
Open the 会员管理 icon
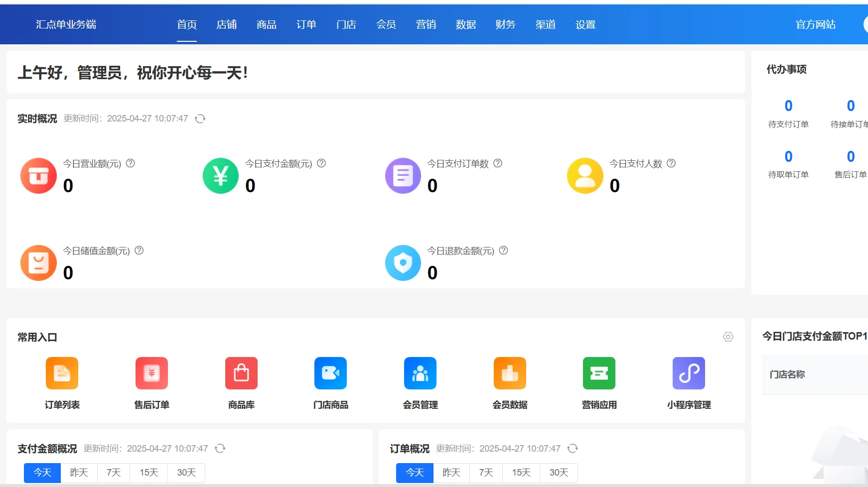[420, 373]
